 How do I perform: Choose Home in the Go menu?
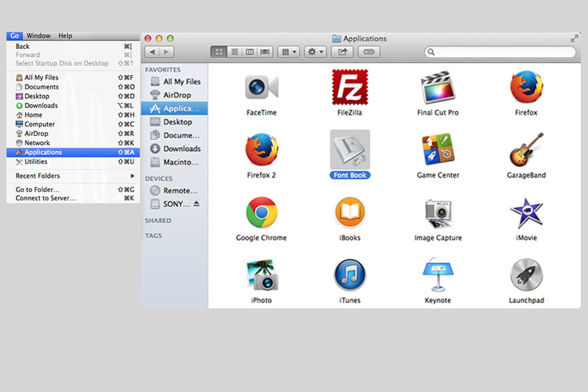pyautogui.click(x=73, y=115)
